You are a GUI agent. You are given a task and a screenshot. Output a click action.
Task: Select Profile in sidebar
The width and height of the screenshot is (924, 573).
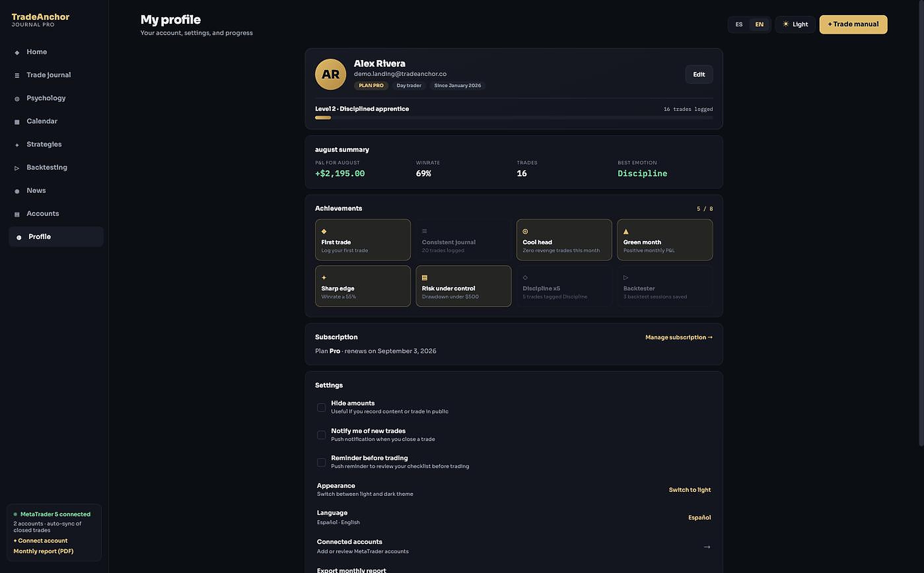56,237
